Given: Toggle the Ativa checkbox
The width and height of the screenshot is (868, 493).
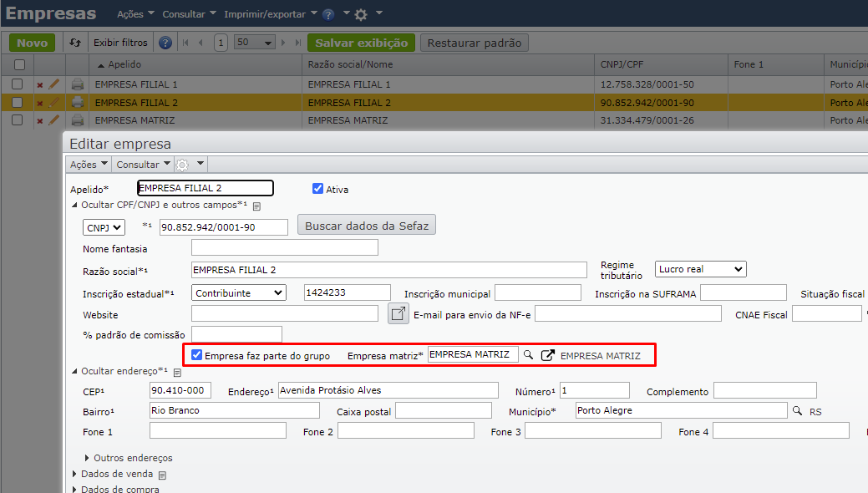Looking at the screenshot, I should click(x=317, y=188).
